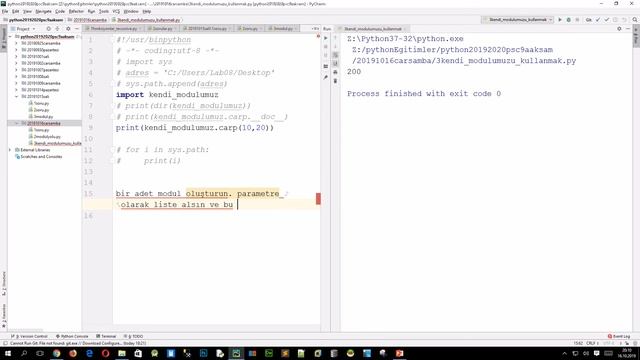The image size is (640, 360).
Task: Click VCS update project icon
Action: 598,20
